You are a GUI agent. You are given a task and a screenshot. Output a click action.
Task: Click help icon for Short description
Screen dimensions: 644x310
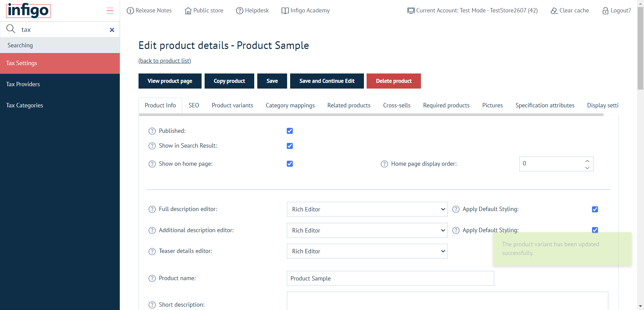[x=152, y=305]
